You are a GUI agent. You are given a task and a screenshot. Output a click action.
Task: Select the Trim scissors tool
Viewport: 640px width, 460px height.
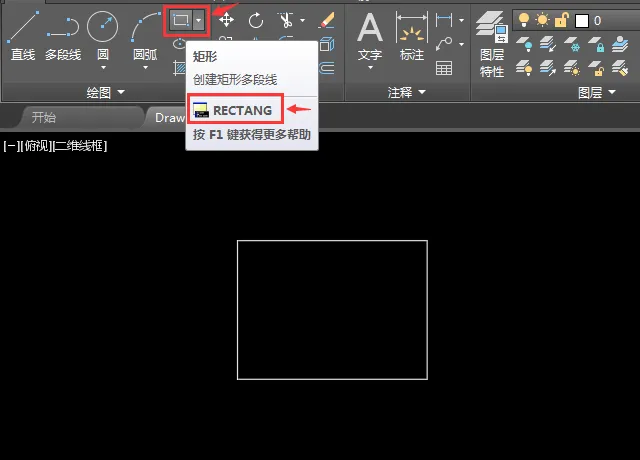point(286,20)
